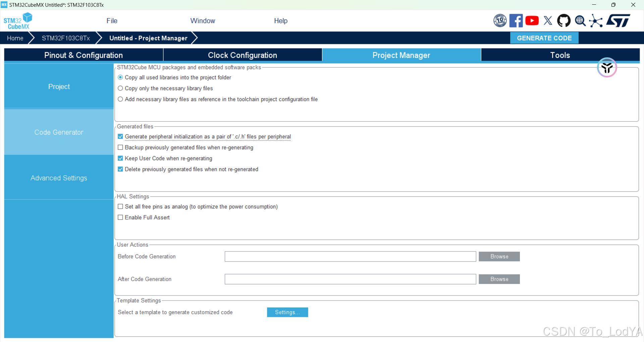This screenshot has height=342, width=644.
Task: Open the 10 year anniversary badge icon
Action: (x=500, y=21)
